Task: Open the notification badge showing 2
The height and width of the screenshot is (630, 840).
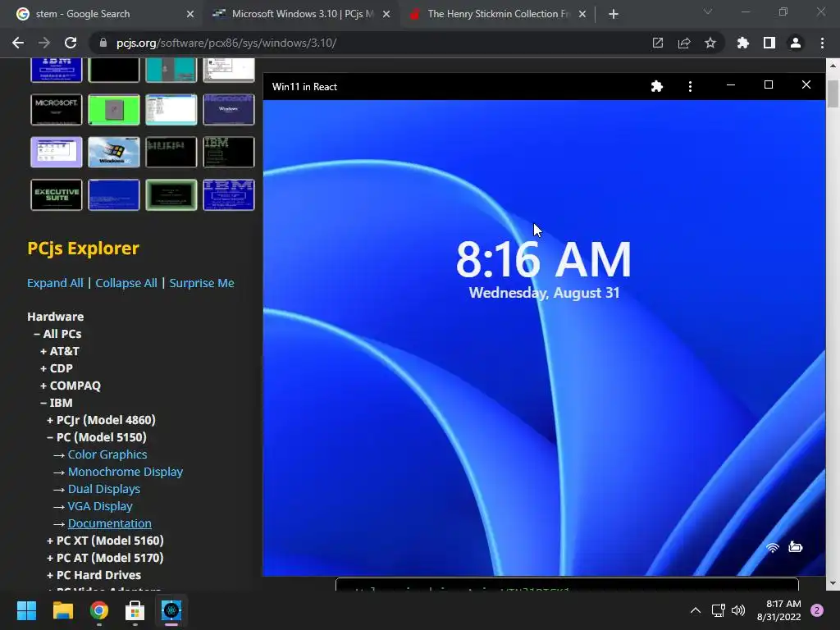Action: [817, 610]
